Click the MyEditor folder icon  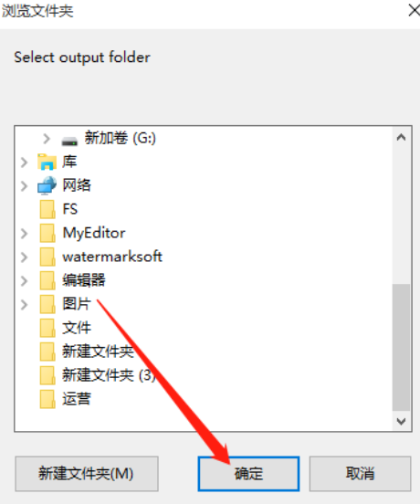(47, 233)
